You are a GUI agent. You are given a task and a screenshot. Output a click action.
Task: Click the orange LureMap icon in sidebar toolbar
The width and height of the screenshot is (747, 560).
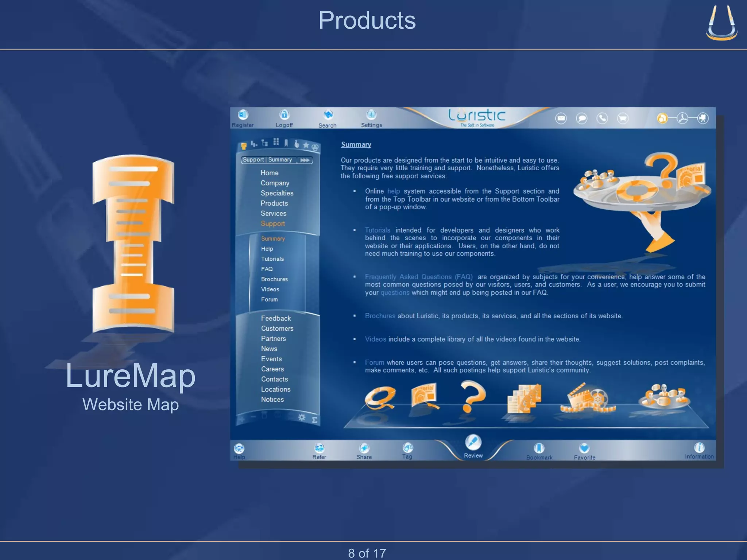(244, 146)
